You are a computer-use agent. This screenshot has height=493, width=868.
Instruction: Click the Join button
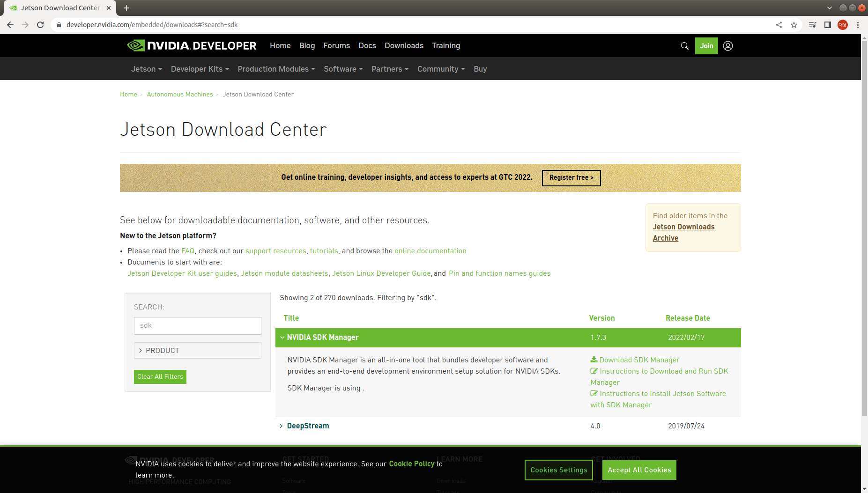coord(706,46)
